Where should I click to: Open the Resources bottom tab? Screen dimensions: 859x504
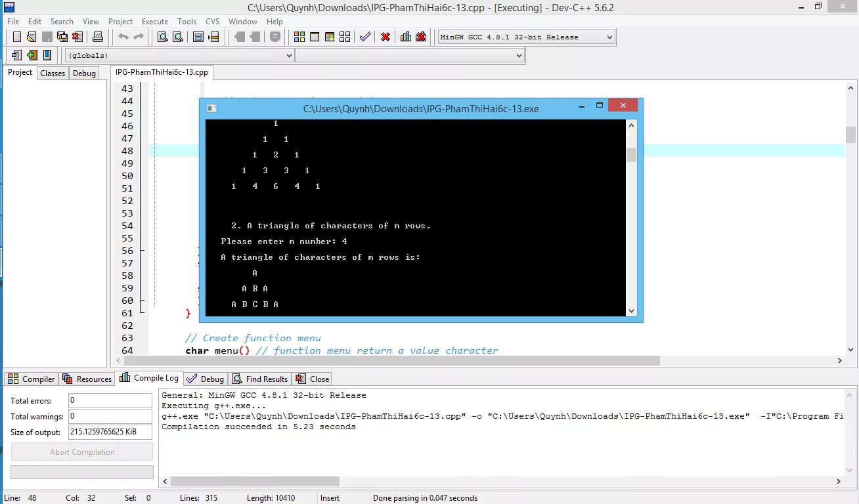click(x=87, y=379)
